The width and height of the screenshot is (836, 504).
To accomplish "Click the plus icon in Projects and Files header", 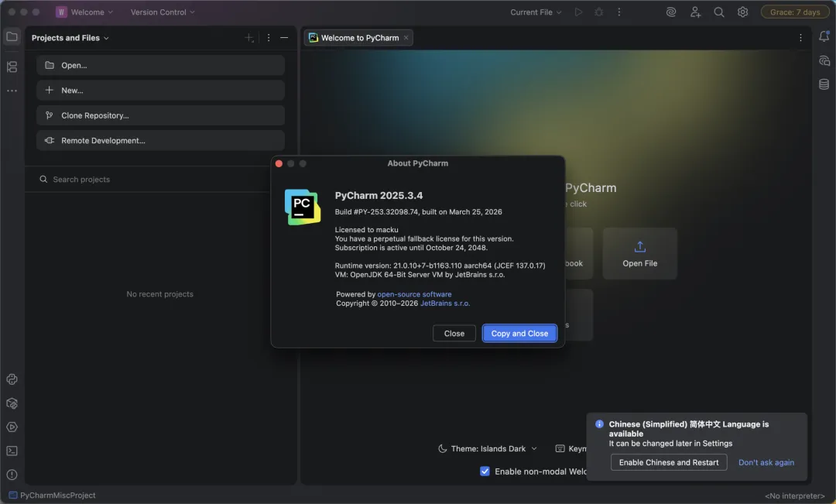I will 249,38.
